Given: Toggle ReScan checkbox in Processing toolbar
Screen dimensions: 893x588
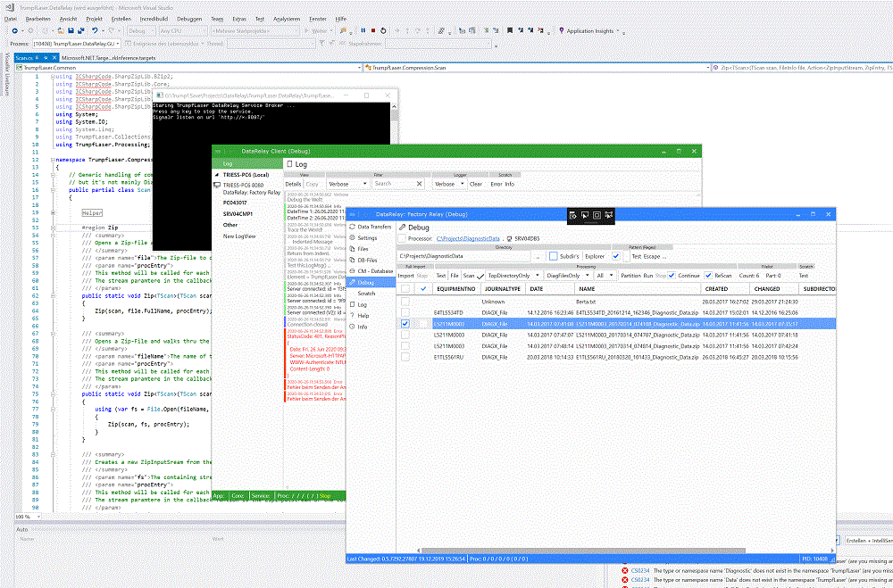Looking at the screenshot, I should click(708, 276).
